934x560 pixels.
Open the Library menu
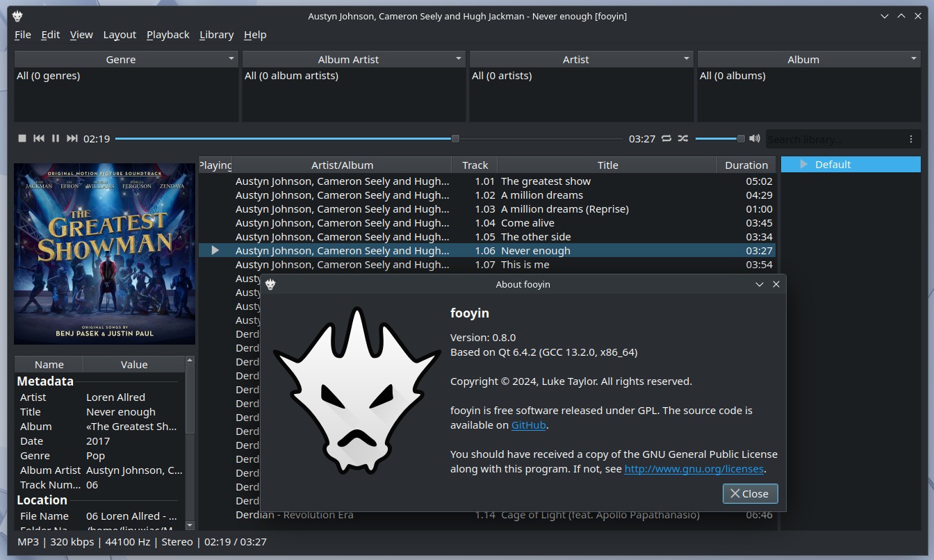coord(216,35)
